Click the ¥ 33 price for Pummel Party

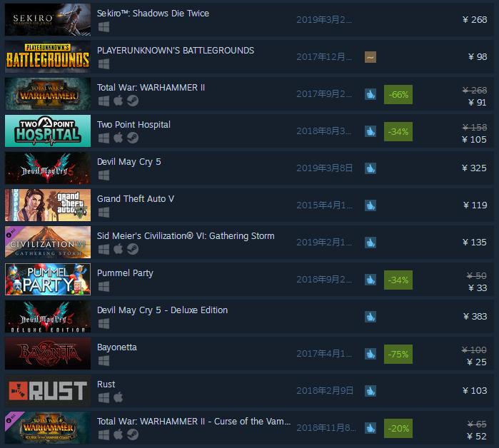[478, 288]
